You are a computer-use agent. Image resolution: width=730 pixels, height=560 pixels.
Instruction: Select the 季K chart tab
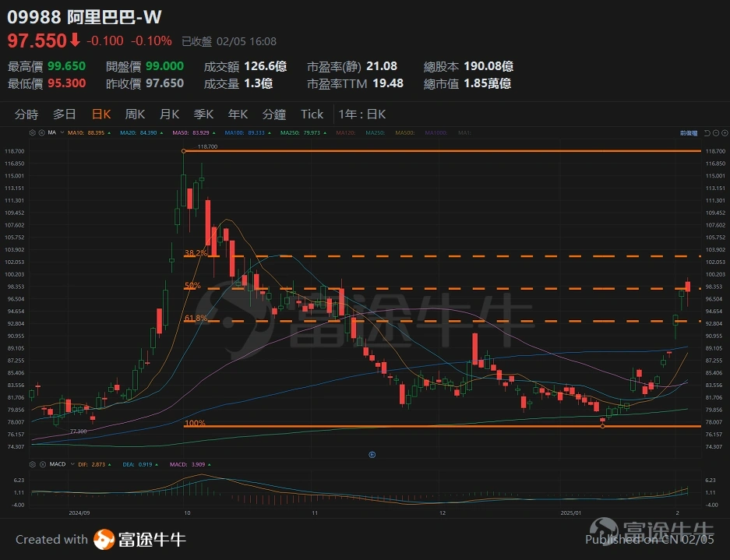[x=203, y=114]
